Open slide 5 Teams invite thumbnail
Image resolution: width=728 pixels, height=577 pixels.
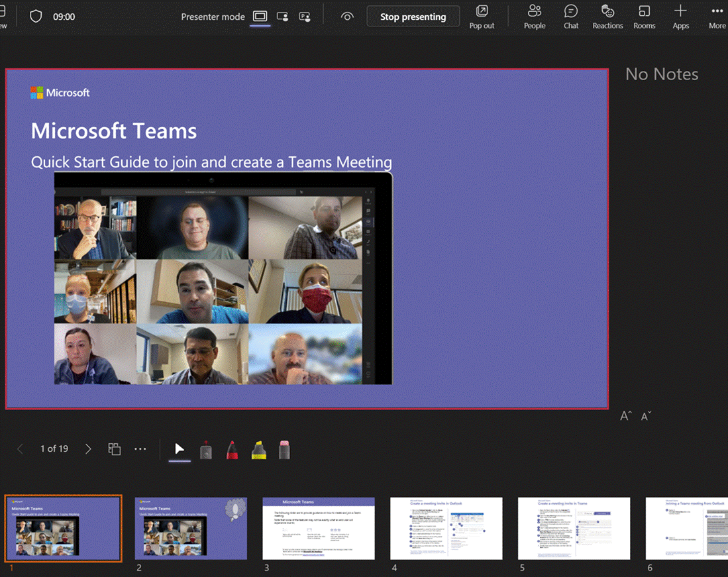[574, 528]
